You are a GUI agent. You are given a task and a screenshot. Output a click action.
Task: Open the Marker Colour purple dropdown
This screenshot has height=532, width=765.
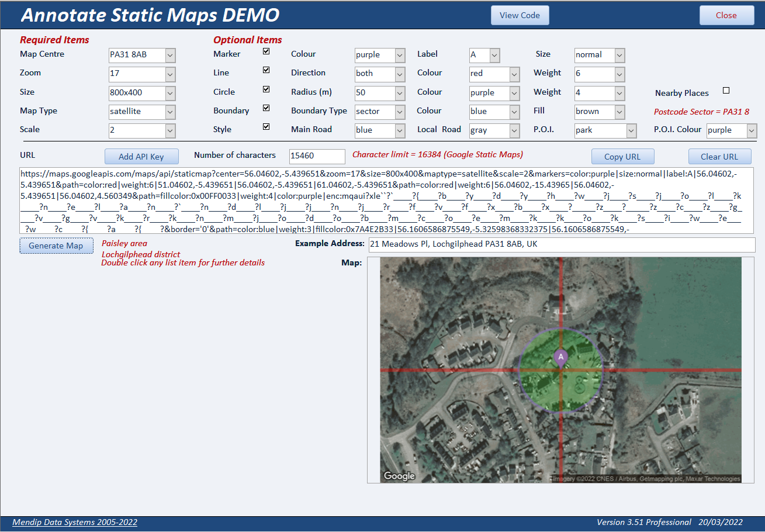tap(400, 55)
